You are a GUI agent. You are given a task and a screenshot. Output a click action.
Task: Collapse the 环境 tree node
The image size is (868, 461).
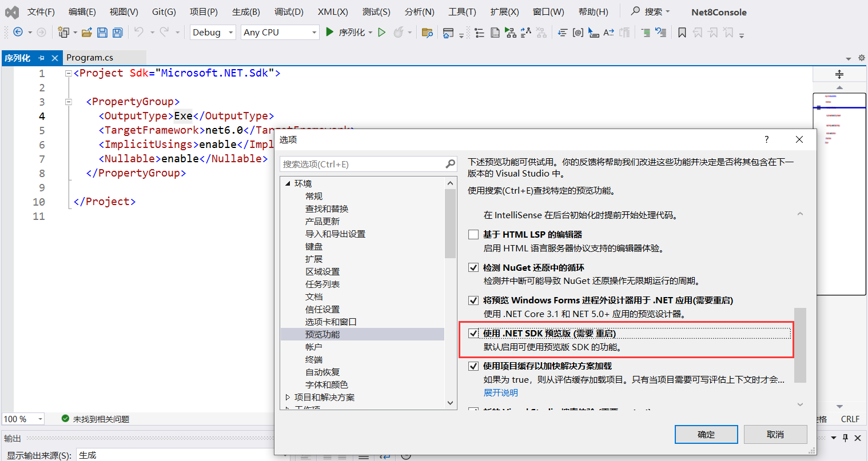288,183
